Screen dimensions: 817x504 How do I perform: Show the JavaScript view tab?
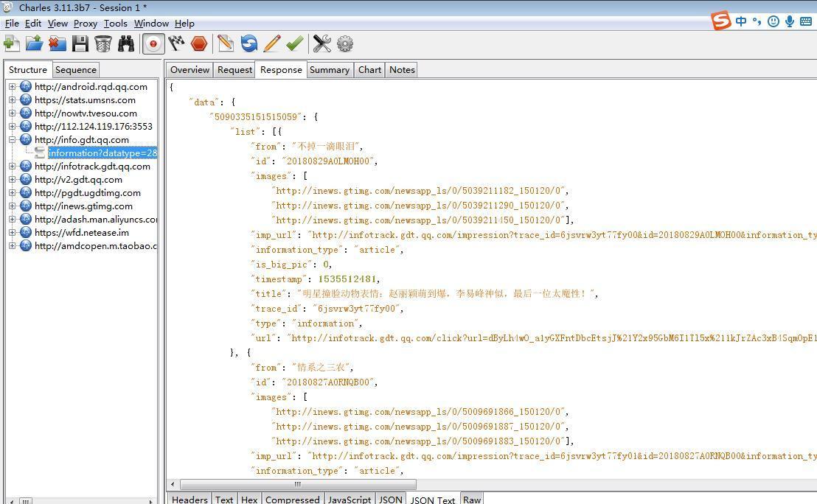click(x=349, y=499)
